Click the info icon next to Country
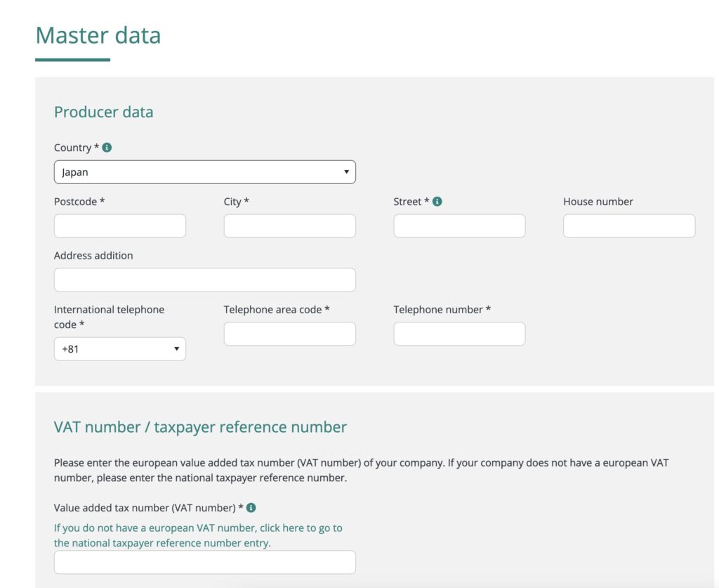The width and height of the screenshot is (719, 588). pyautogui.click(x=107, y=148)
